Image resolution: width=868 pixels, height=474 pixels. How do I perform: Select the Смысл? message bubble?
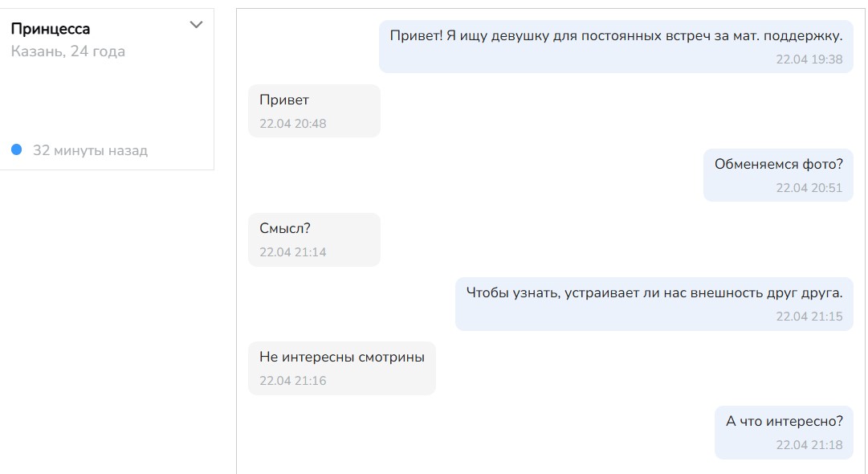pos(314,239)
